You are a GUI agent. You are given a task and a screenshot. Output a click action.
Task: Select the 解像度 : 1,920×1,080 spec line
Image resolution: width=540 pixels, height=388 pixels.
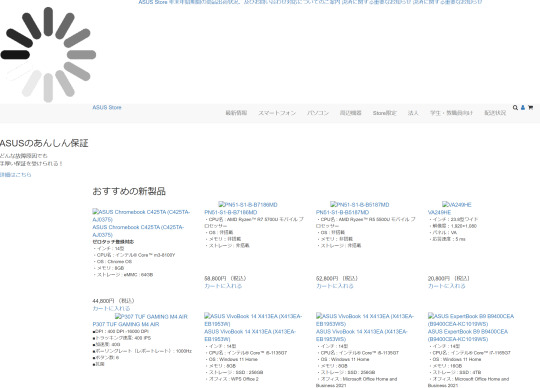click(x=453, y=226)
